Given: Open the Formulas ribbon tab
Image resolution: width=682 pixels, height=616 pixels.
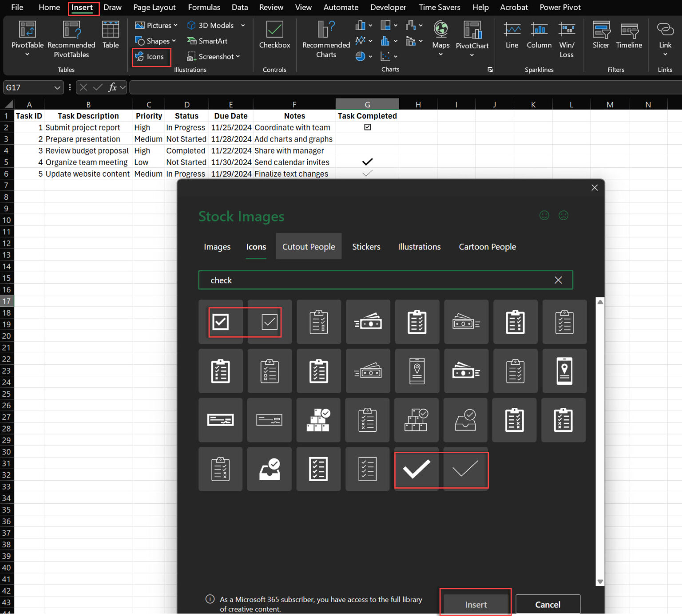Looking at the screenshot, I should (x=204, y=7).
